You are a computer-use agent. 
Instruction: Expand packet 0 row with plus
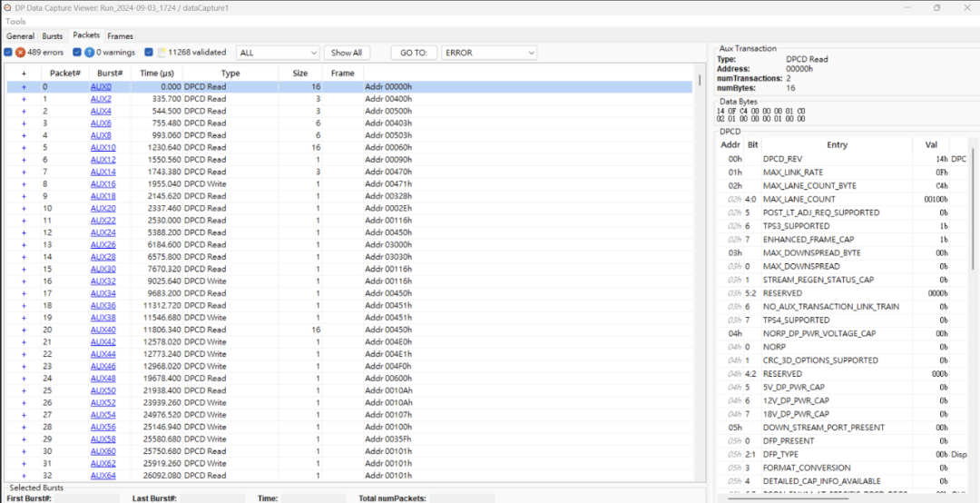24,87
